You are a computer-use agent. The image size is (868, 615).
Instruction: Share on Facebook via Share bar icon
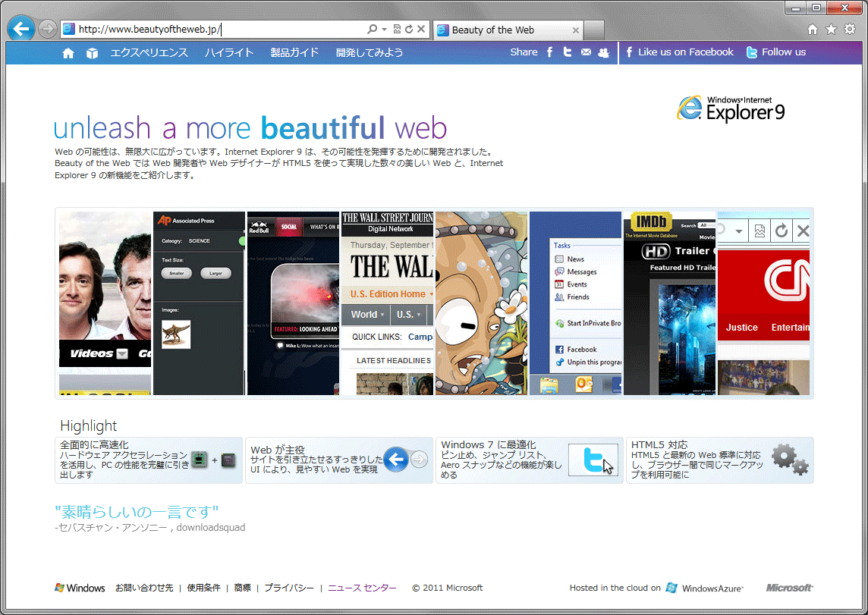[549, 52]
